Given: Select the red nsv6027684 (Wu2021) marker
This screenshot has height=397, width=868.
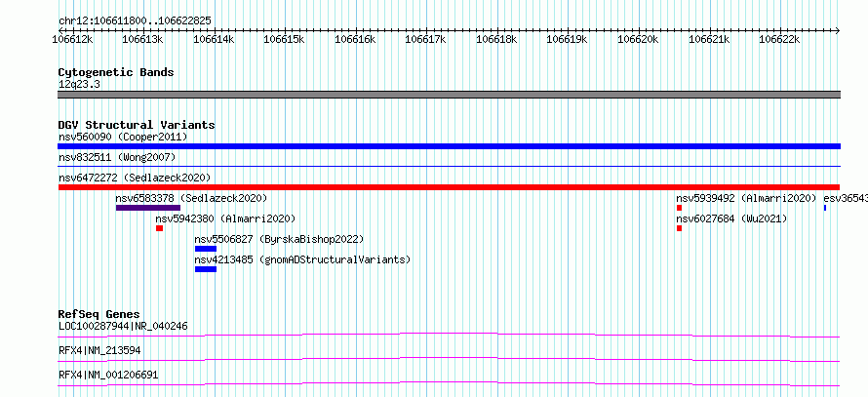Looking at the screenshot, I should pyautogui.click(x=679, y=228).
